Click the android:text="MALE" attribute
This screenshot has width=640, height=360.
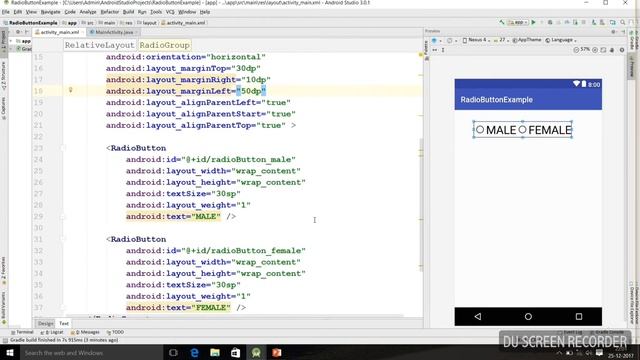coord(173,216)
